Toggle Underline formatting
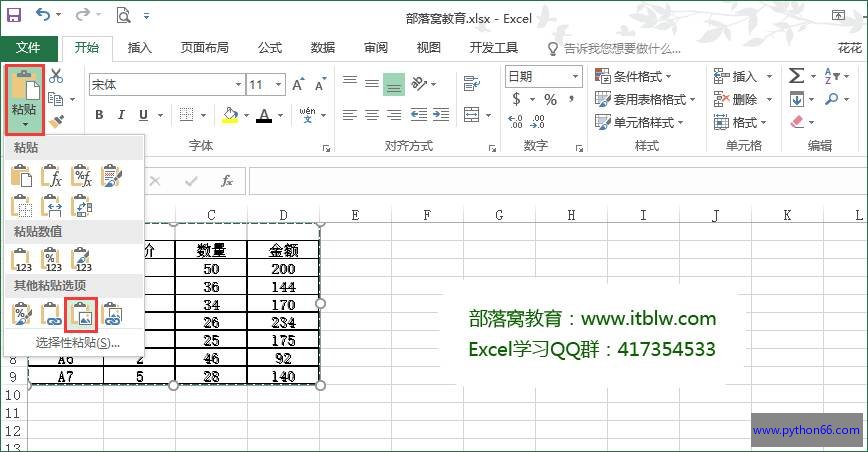Image resolution: width=868 pixels, height=452 pixels. (143, 115)
